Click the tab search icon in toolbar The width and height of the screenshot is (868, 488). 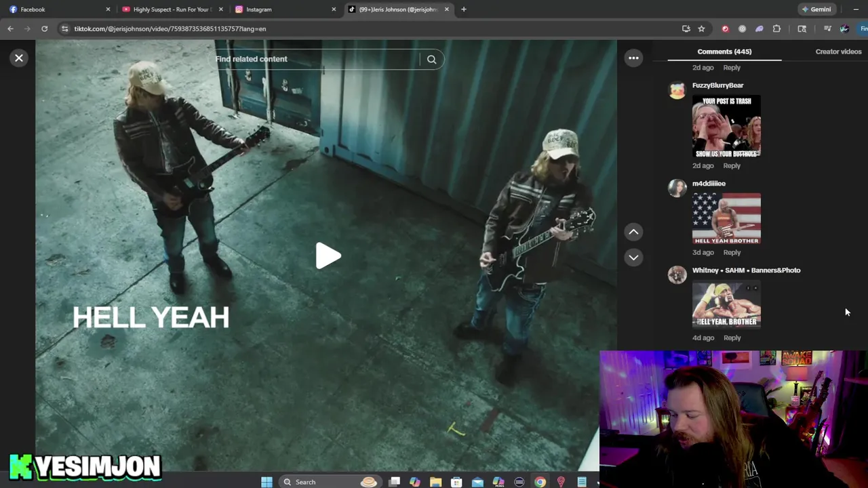coord(802,29)
